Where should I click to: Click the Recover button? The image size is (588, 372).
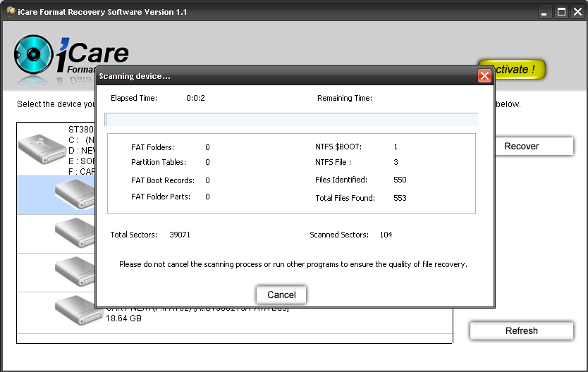(534, 146)
